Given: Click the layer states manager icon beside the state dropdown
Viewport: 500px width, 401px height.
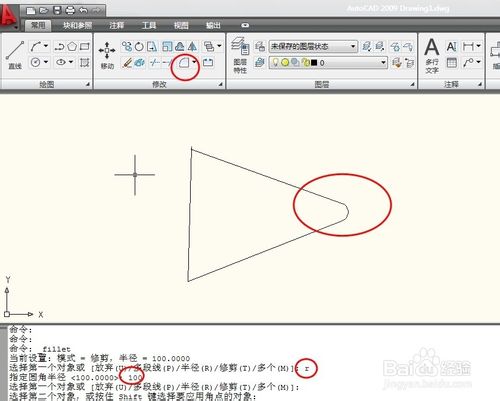Looking at the screenshot, I should (260, 46).
